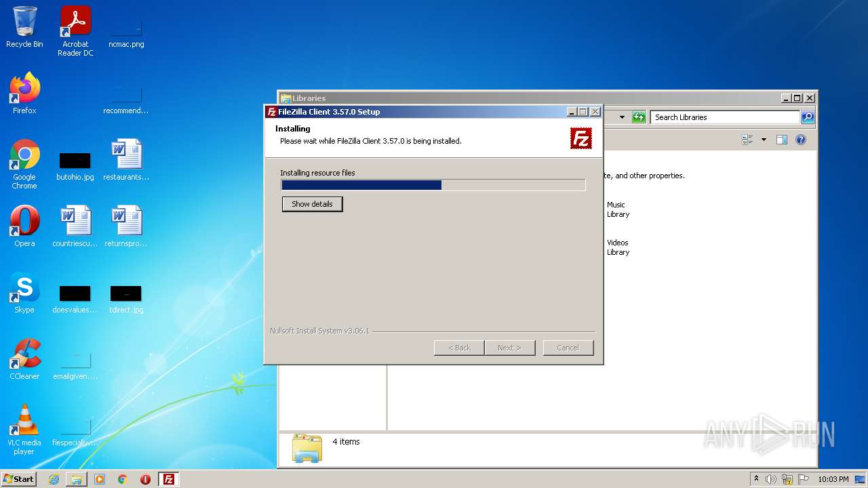Minimize the FileZilla Setup window
This screenshot has height=488, width=868.
[x=572, y=112]
